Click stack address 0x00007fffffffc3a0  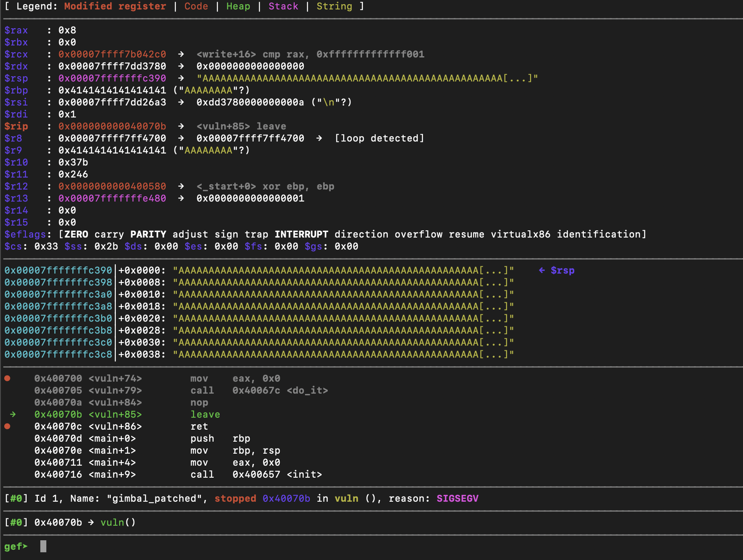[x=58, y=295]
